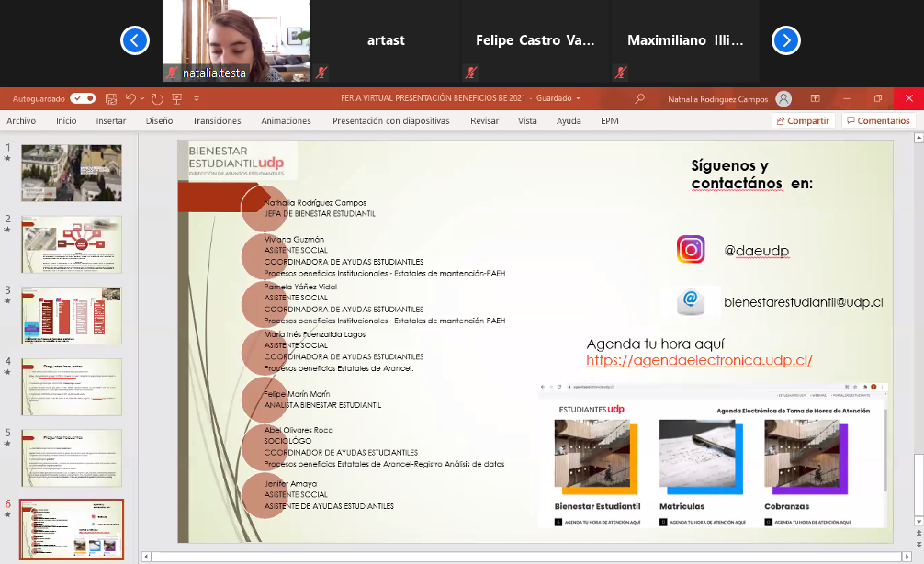924x564 pixels.
Task: Show next participants with right arrow
Action: (x=786, y=40)
